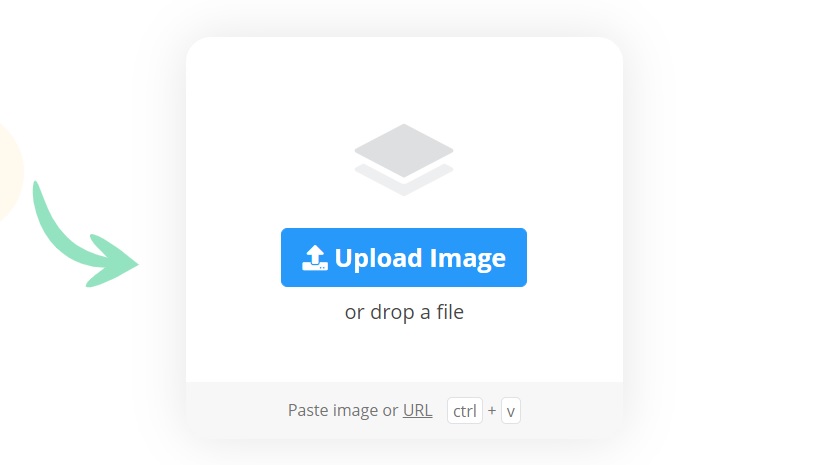Viewport: 818px width, 465px height.
Task: Click the white drop zone below drop text
Action: coord(404,353)
